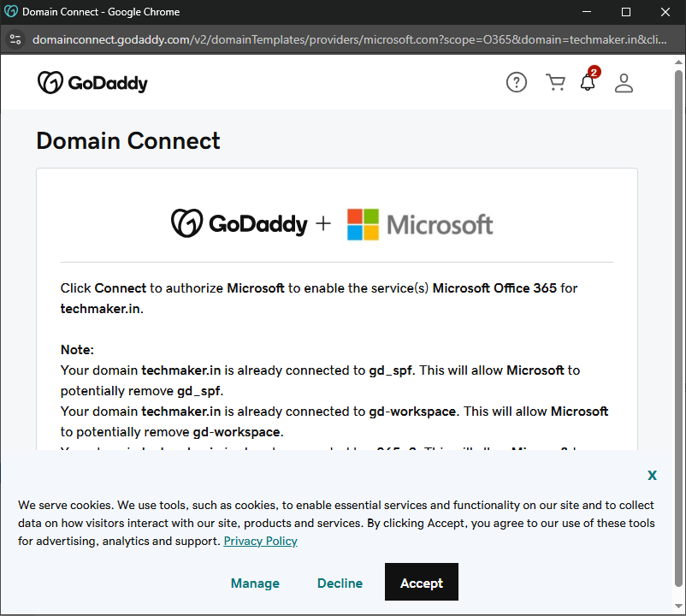
Task: View site information icon in address bar
Action: 15,39
